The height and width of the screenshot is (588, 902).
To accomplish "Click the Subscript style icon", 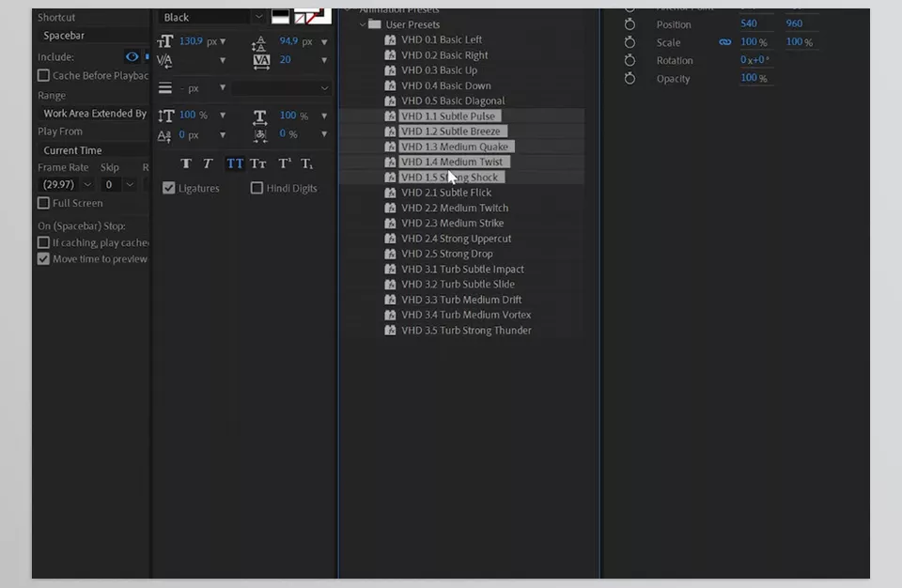I will coord(306,164).
